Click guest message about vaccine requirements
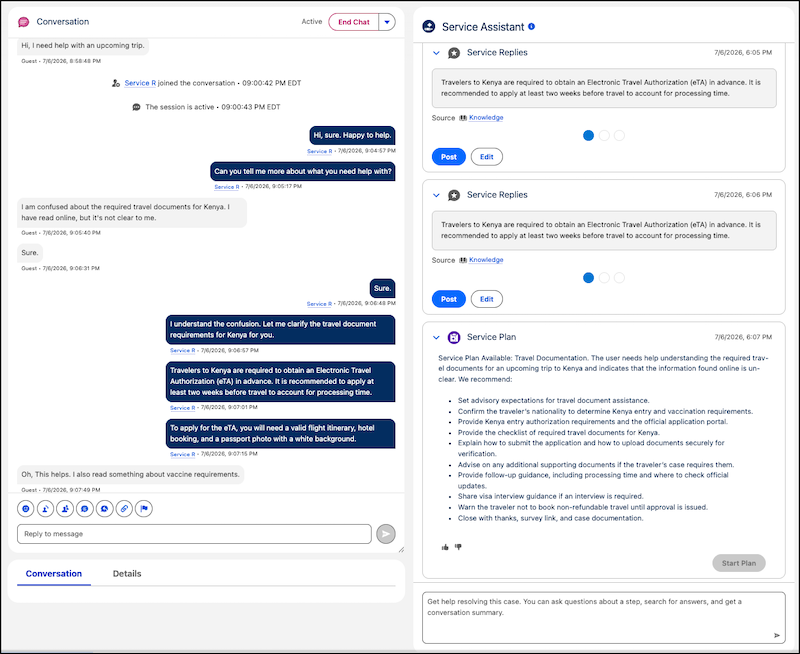Screen dimensions: 800x654 [x=131, y=474]
